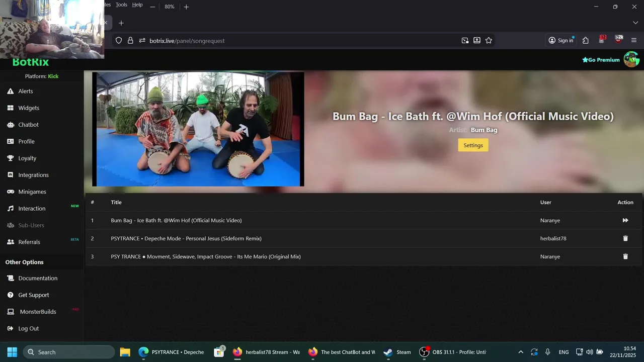The height and width of the screenshot is (362, 644).
Task: Click the Documentation icon
Action: pos(10,278)
